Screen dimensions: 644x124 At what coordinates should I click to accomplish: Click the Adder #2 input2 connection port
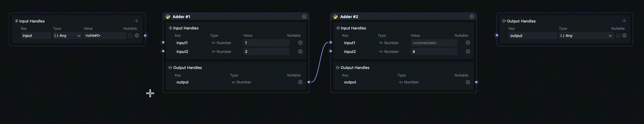331,51
